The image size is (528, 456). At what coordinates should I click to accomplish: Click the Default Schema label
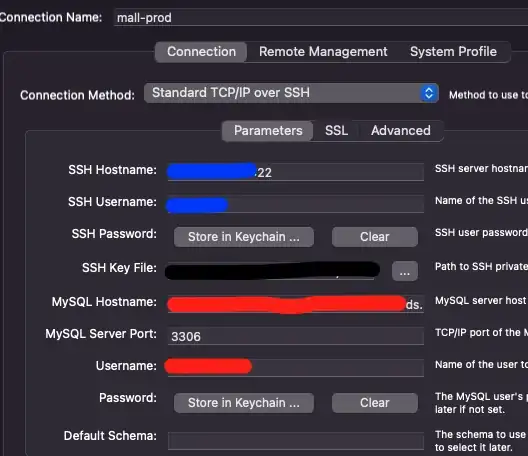tap(110, 436)
